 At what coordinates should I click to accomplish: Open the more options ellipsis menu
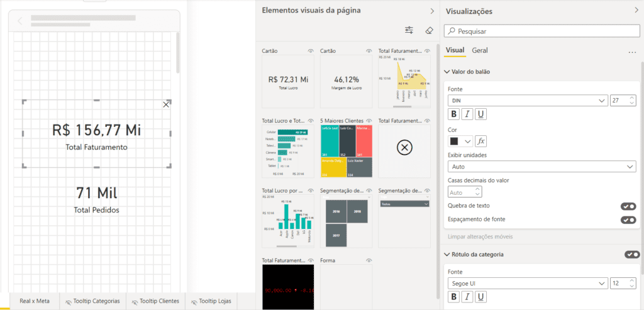(633, 53)
